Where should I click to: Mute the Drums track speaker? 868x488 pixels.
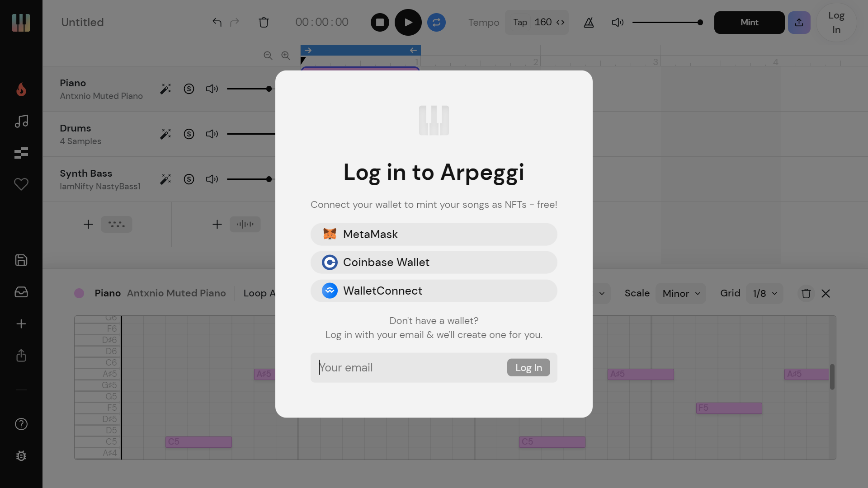212,134
